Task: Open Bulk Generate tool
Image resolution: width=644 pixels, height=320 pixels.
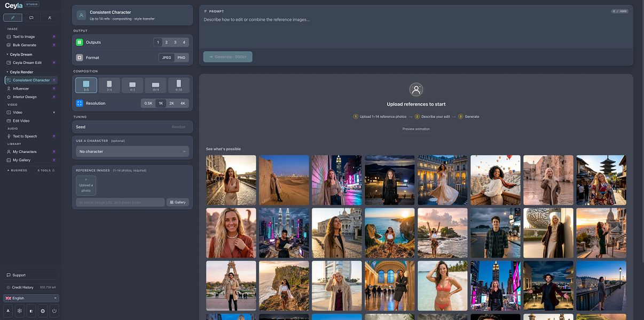Action: pos(31,45)
